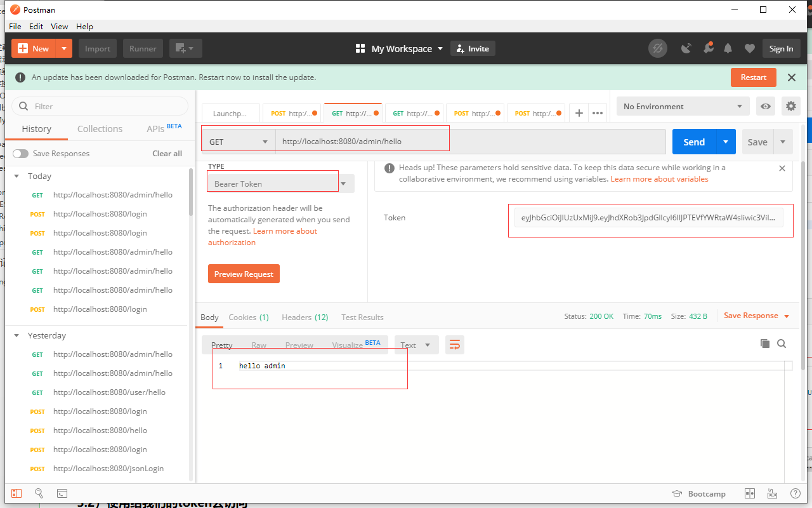Click the Restart button

[754, 77]
